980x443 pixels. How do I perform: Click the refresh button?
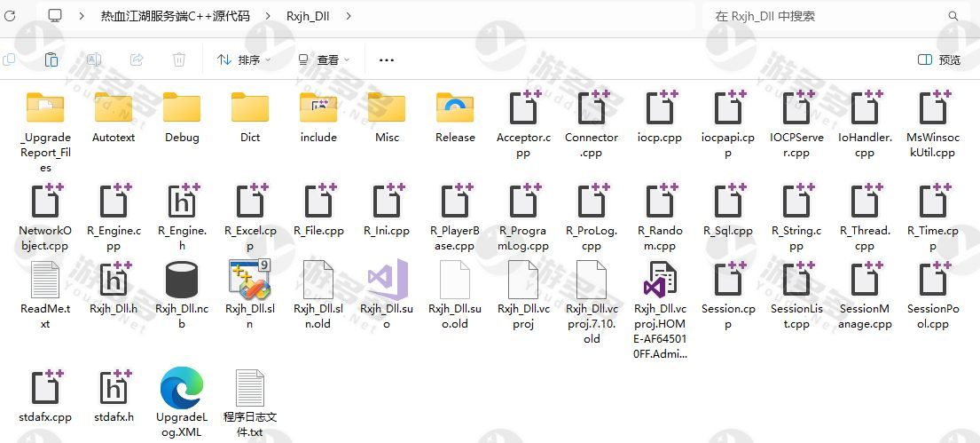(x=12, y=16)
